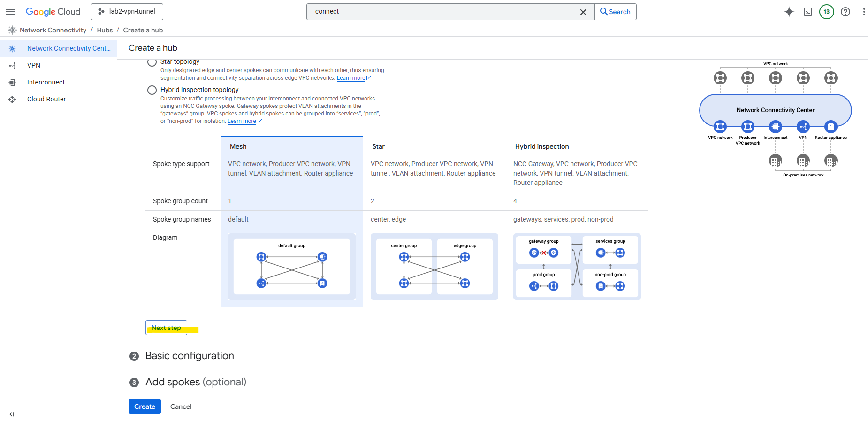
Task: Select Interconnect in the sidebar
Action: pyautogui.click(x=46, y=82)
